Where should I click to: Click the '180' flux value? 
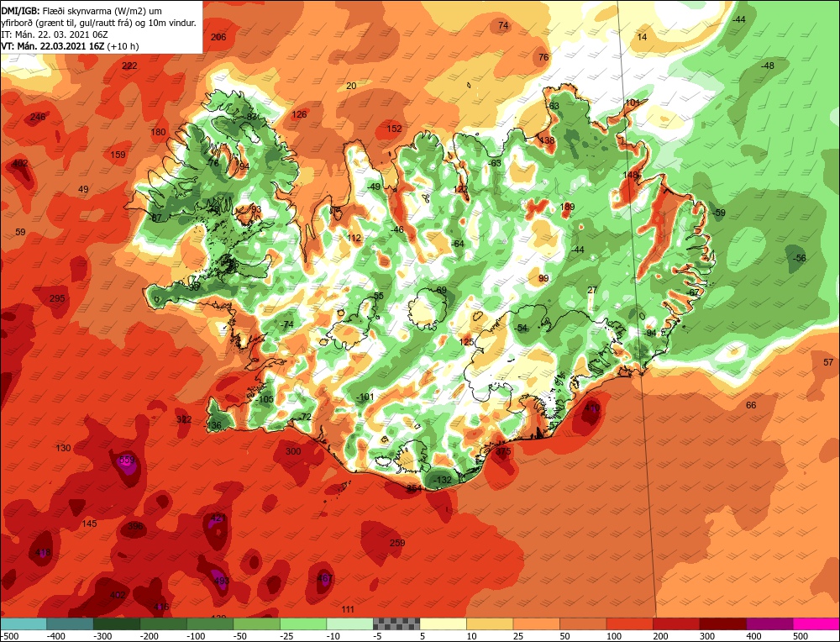(158, 133)
